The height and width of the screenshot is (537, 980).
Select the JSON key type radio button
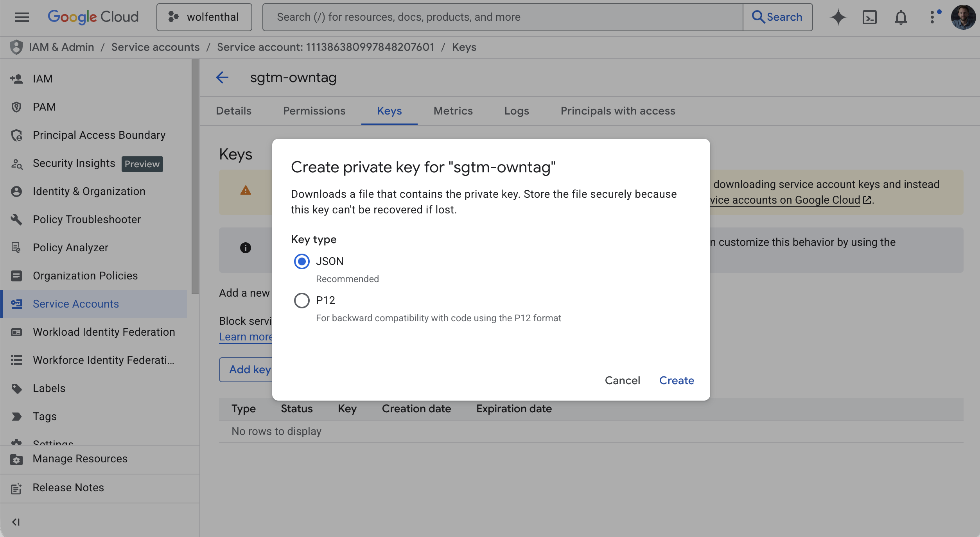pyautogui.click(x=302, y=261)
